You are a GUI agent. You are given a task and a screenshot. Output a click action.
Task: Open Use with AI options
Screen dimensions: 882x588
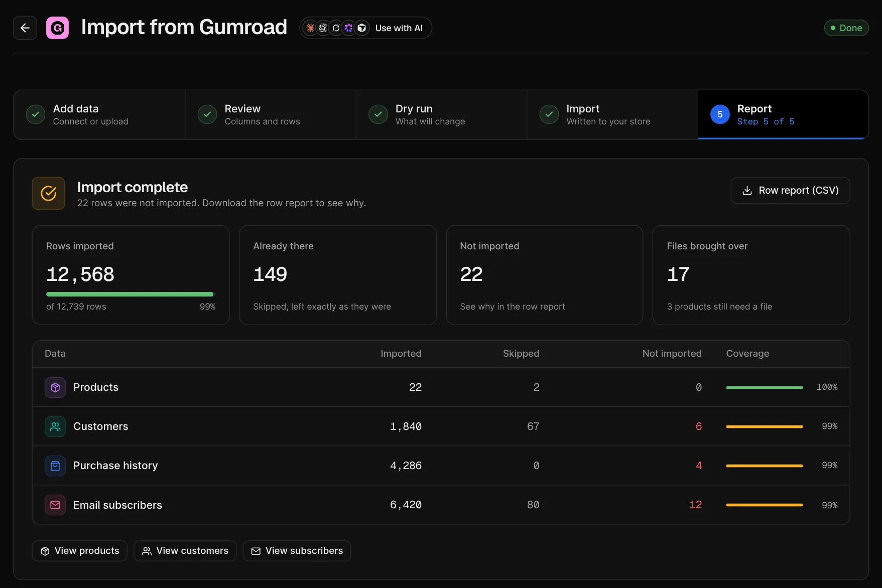[x=365, y=28]
